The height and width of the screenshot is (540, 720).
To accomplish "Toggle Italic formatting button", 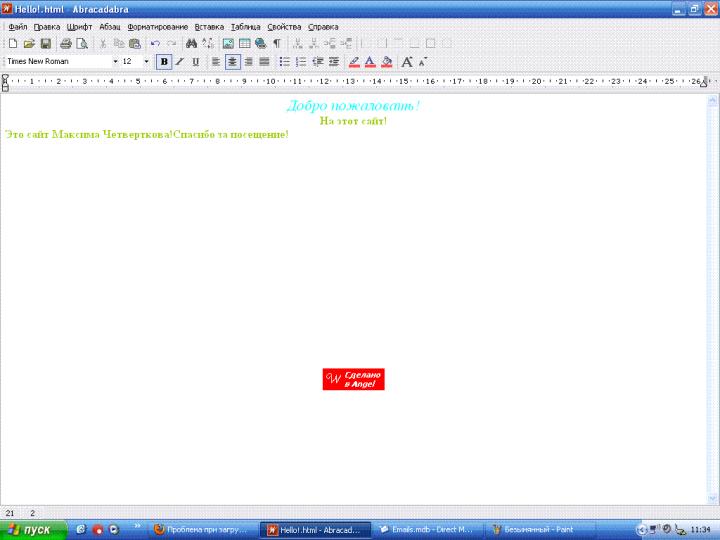I will click(180, 61).
